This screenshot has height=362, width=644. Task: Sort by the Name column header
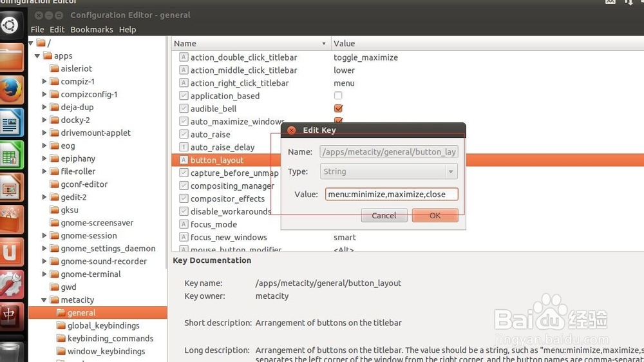point(251,43)
